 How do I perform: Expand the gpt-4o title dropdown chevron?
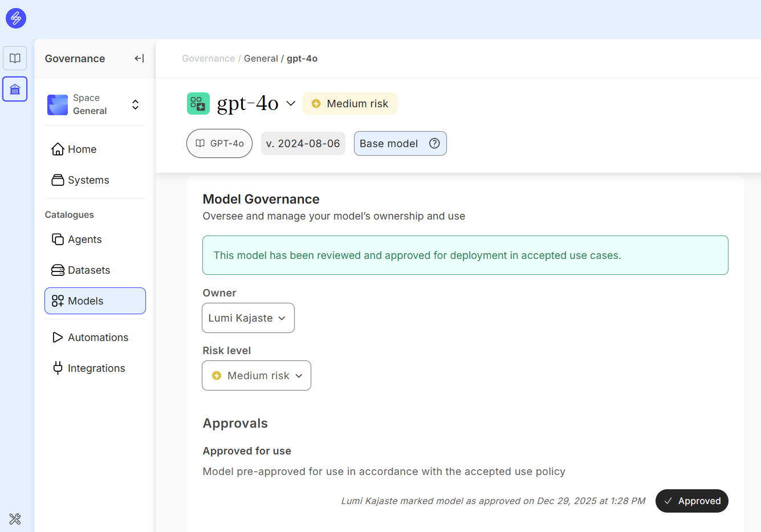[291, 104]
